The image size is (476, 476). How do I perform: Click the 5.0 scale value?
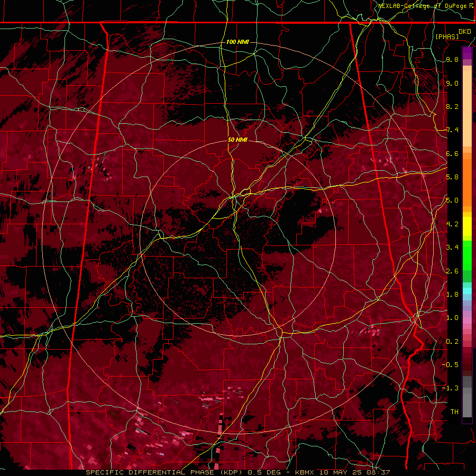pos(452,200)
